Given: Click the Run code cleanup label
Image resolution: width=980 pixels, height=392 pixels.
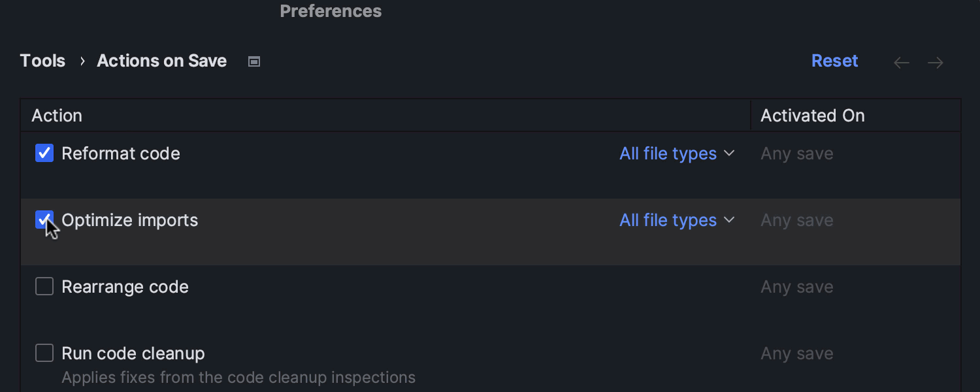Looking at the screenshot, I should [133, 353].
